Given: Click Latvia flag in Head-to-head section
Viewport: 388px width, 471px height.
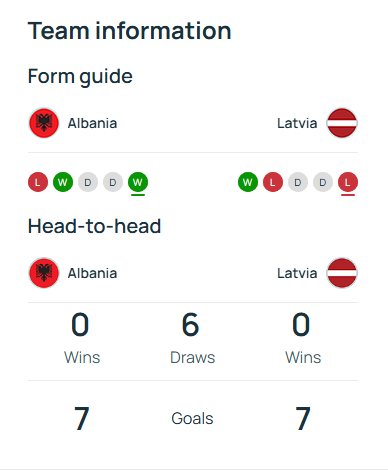Looking at the screenshot, I should pos(342,273).
